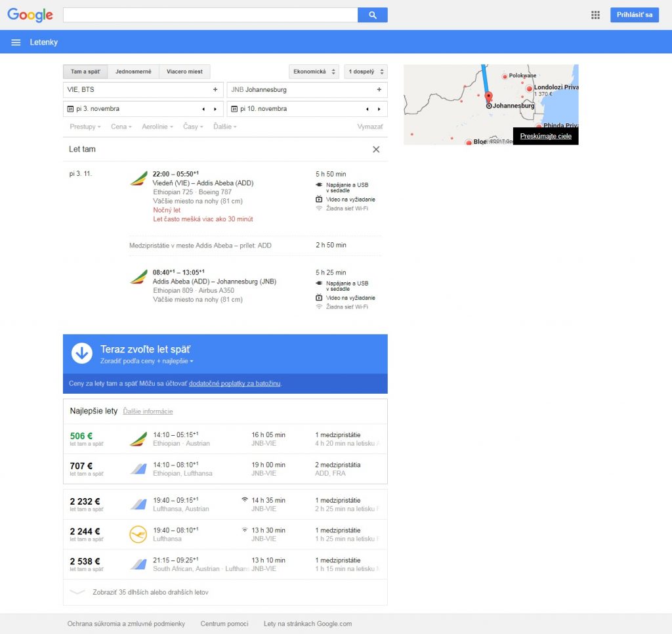Click the Medzipristátie v meste Addis Abeba layover row
The width and height of the screenshot is (672, 634).
[x=255, y=245]
